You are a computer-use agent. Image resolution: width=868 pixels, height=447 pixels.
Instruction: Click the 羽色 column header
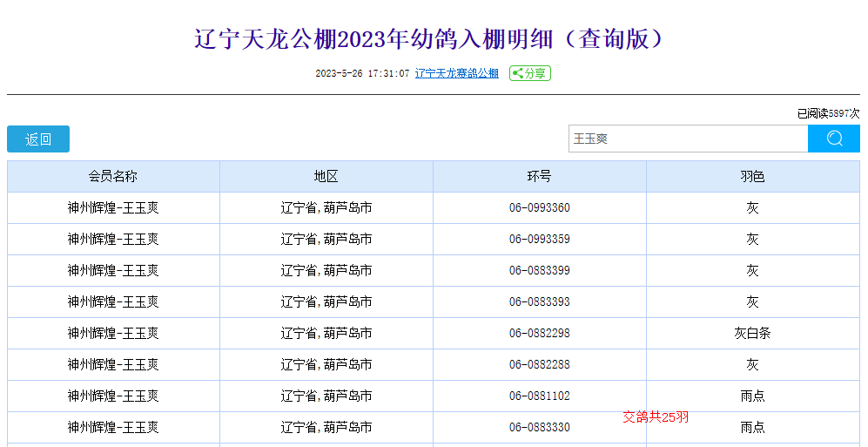(752, 176)
